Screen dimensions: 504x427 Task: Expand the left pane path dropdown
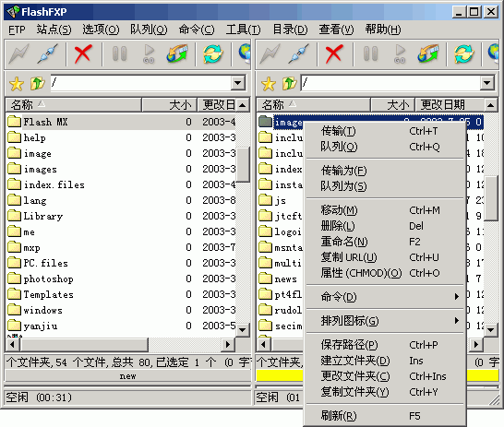(x=238, y=83)
